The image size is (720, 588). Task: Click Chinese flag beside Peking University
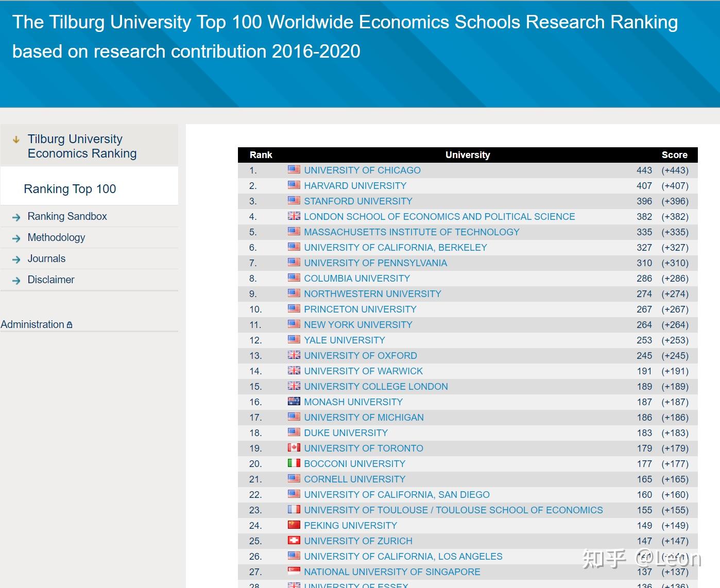click(294, 525)
